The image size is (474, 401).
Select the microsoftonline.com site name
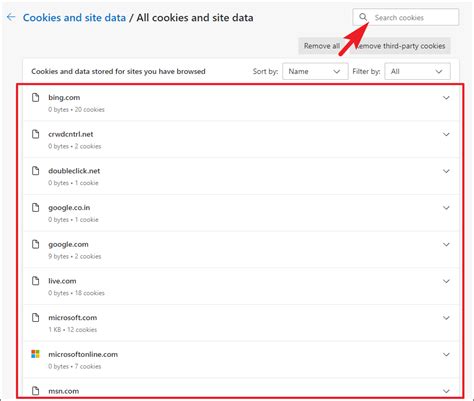[x=83, y=354]
